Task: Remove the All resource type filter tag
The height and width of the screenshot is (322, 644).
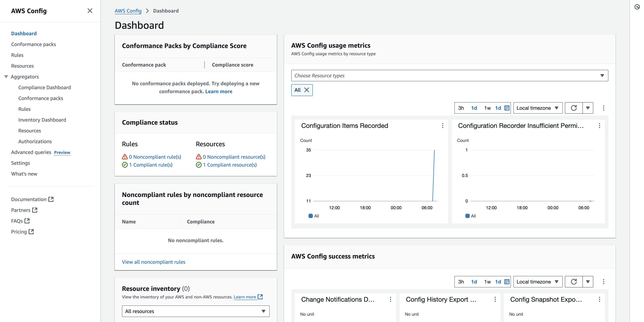Action: click(307, 90)
